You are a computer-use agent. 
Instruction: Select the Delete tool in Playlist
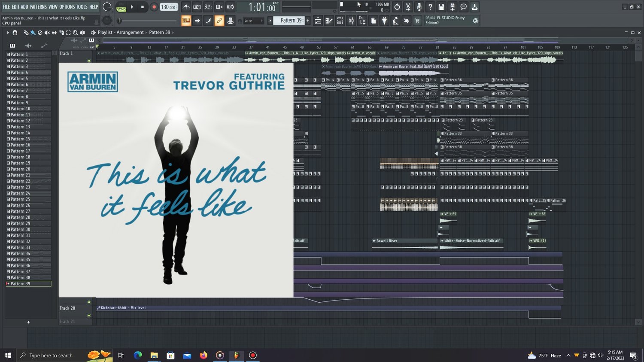[40, 33]
